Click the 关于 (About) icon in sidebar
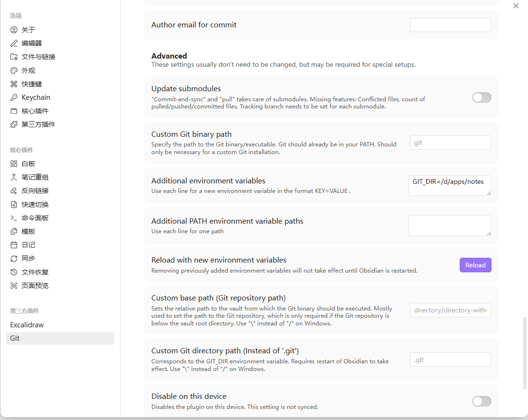 [14, 30]
